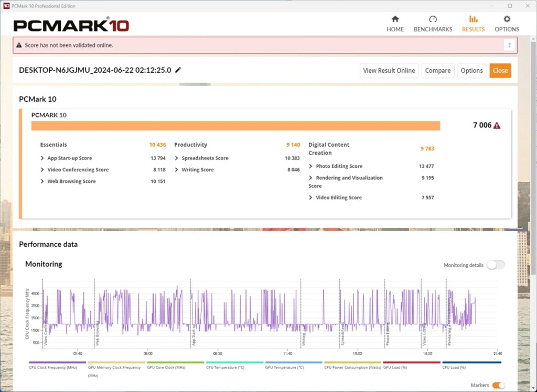Click Digital Content Creation score 9 783
Viewport: 537px width, 392px height.
(427, 149)
